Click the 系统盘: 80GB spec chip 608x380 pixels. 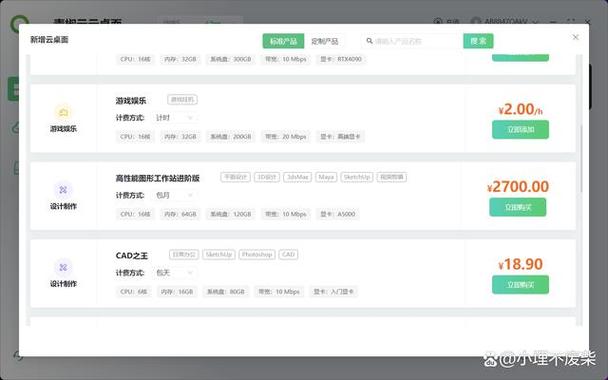pyautogui.click(x=226, y=292)
